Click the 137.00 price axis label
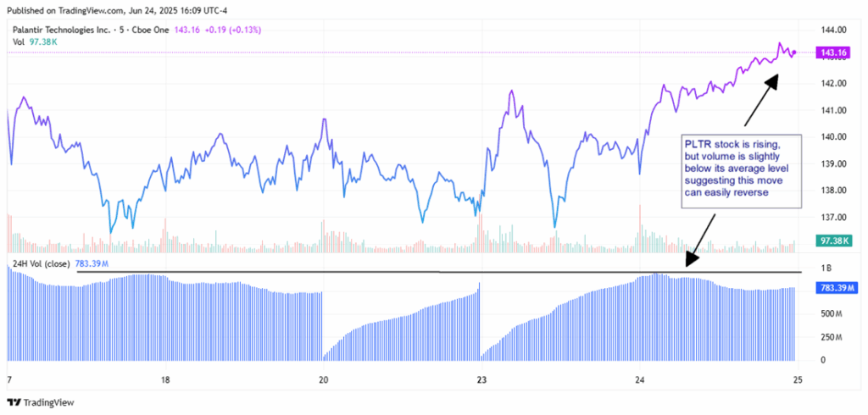 click(x=835, y=217)
